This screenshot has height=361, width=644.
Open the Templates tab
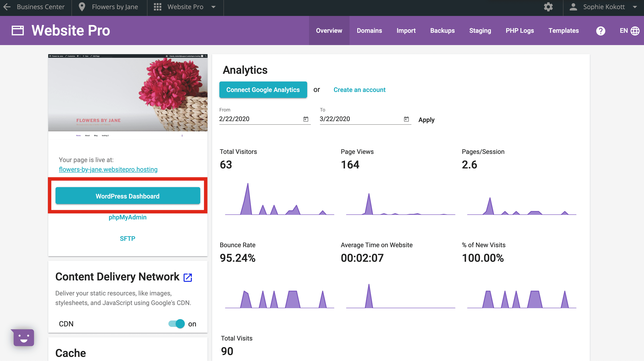[563, 31]
